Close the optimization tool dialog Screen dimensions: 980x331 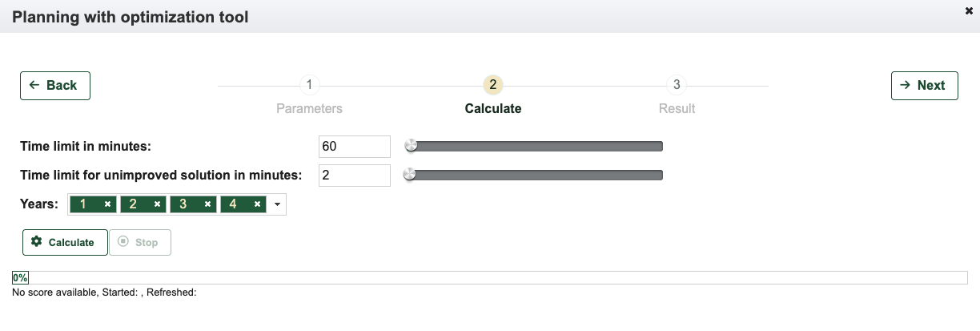coord(970,10)
